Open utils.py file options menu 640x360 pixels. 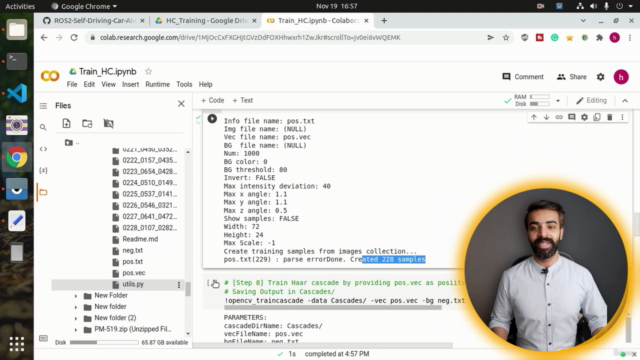coord(179,285)
